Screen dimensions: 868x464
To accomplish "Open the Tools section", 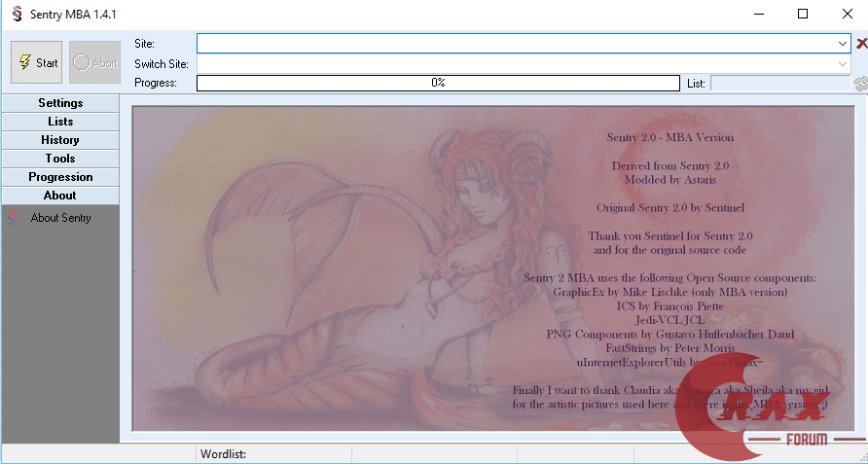I will (60, 159).
